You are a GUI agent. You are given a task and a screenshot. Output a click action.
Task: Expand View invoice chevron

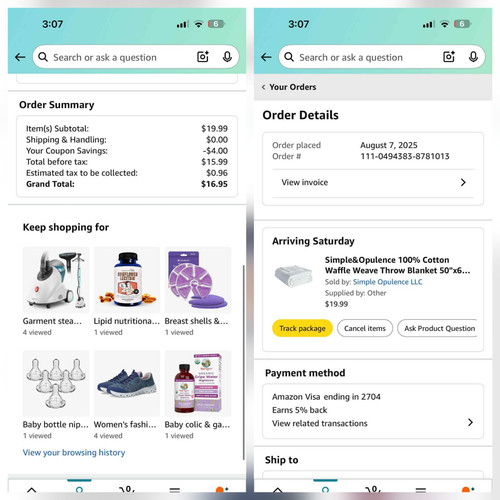click(463, 182)
